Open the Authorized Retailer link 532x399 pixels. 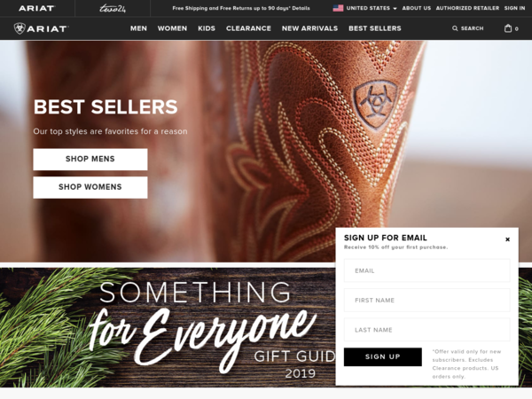[x=467, y=8]
